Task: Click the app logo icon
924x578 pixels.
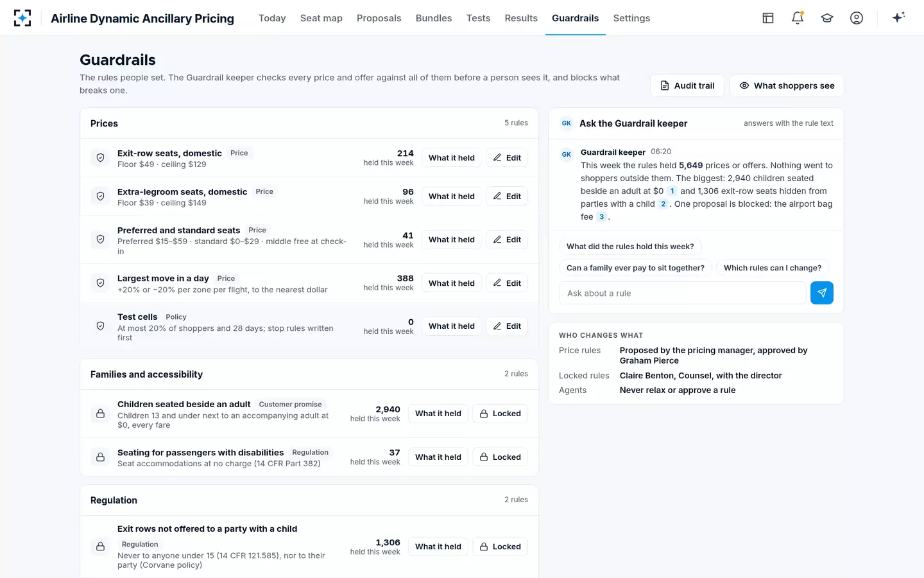Action: point(22,18)
